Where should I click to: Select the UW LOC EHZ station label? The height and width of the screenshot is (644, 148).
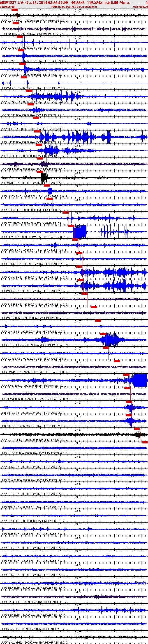[x=34, y=331]
